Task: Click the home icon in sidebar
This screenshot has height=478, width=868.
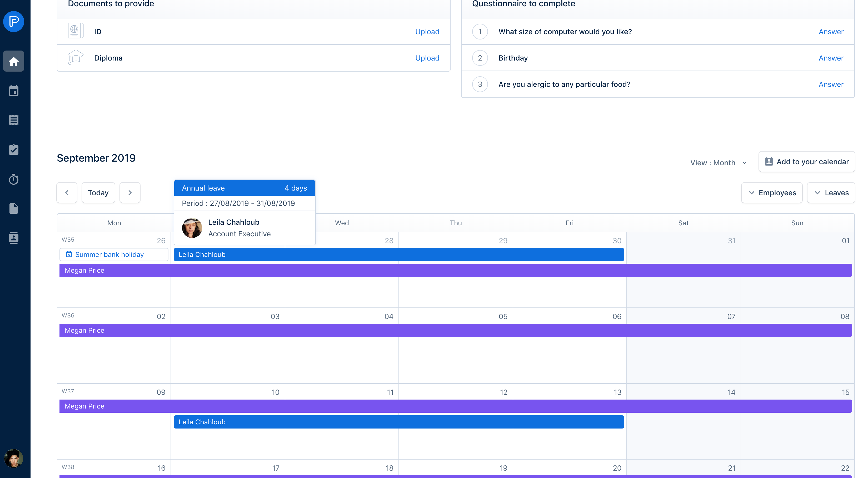Action: click(x=13, y=61)
